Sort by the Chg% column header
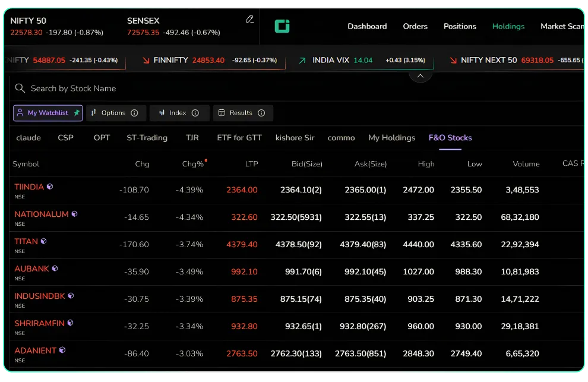The width and height of the screenshot is (588, 382). (193, 164)
